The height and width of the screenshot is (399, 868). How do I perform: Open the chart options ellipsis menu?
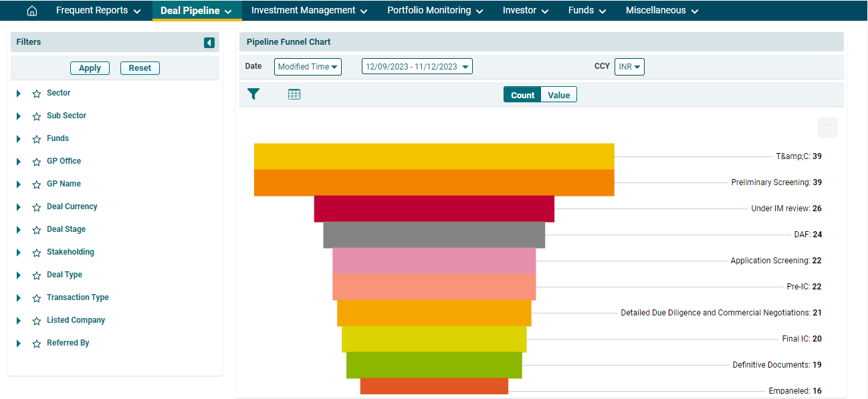827,127
